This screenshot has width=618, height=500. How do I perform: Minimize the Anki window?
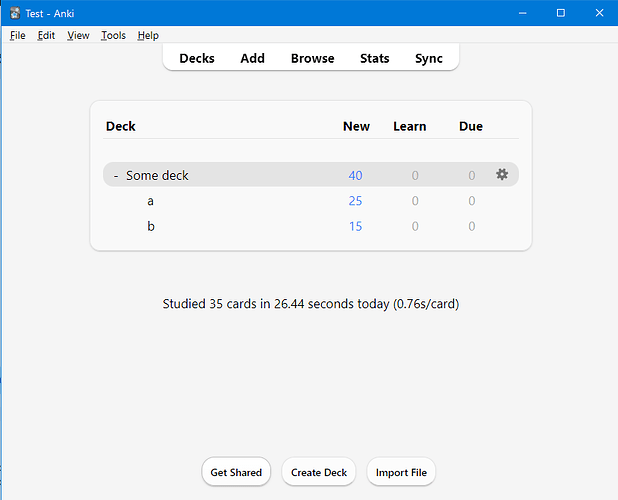(x=523, y=13)
